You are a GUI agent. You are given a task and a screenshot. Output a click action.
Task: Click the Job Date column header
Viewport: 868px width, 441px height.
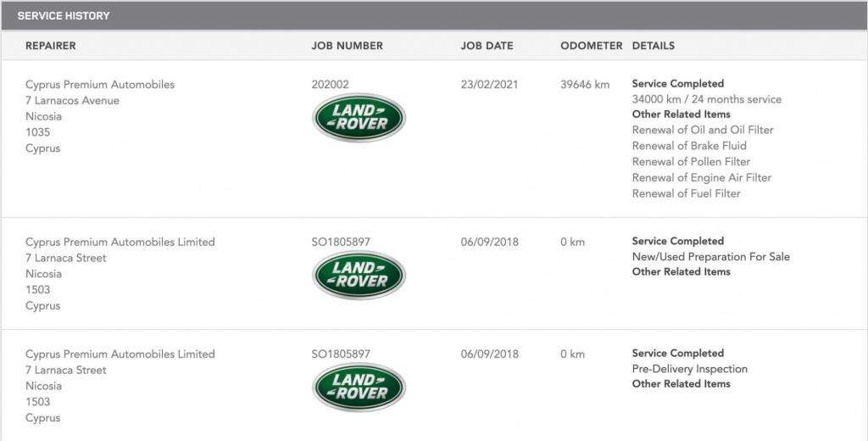click(487, 46)
